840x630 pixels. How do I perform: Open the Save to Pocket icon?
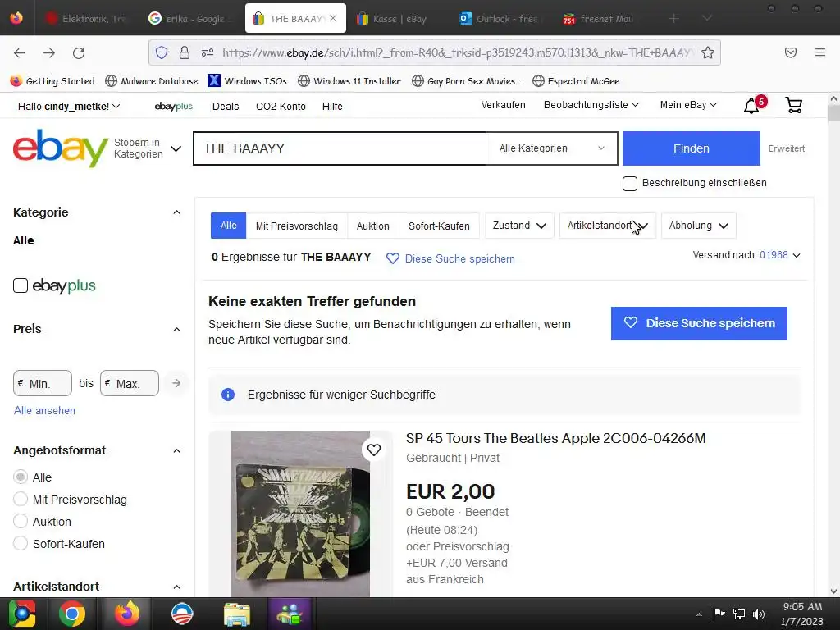point(791,52)
